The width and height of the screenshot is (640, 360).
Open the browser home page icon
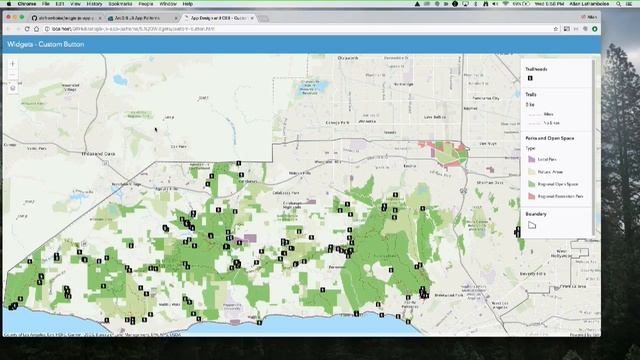click(36, 29)
